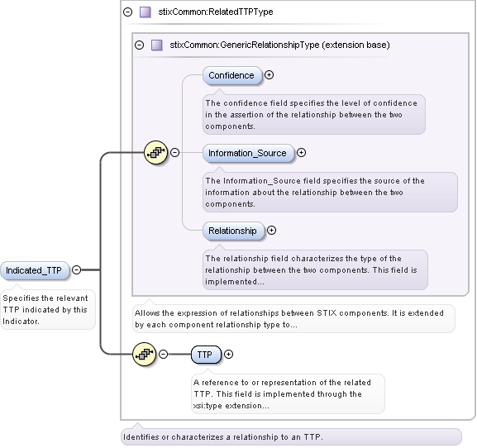
Task: Select the lower sequence compositor icon near TTP
Action: coord(144,354)
